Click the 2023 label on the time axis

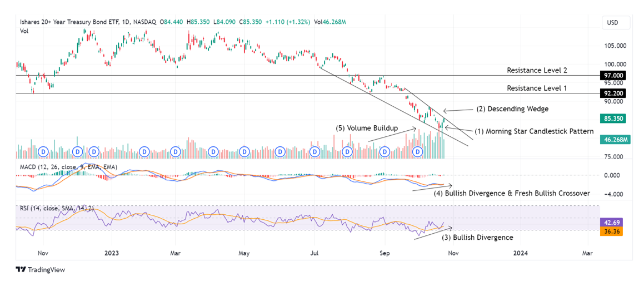(111, 252)
